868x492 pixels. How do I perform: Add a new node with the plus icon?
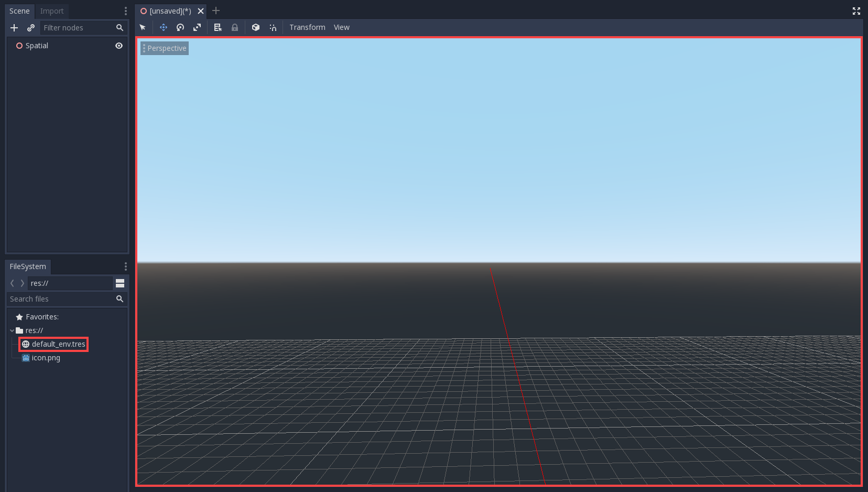[x=14, y=28]
